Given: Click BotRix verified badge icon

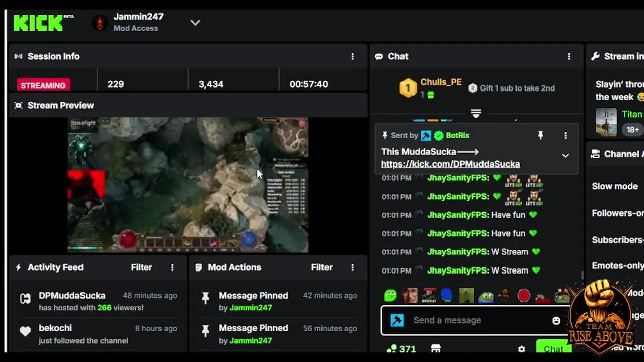Looking at the screenshot, I should tap(439, 135).
